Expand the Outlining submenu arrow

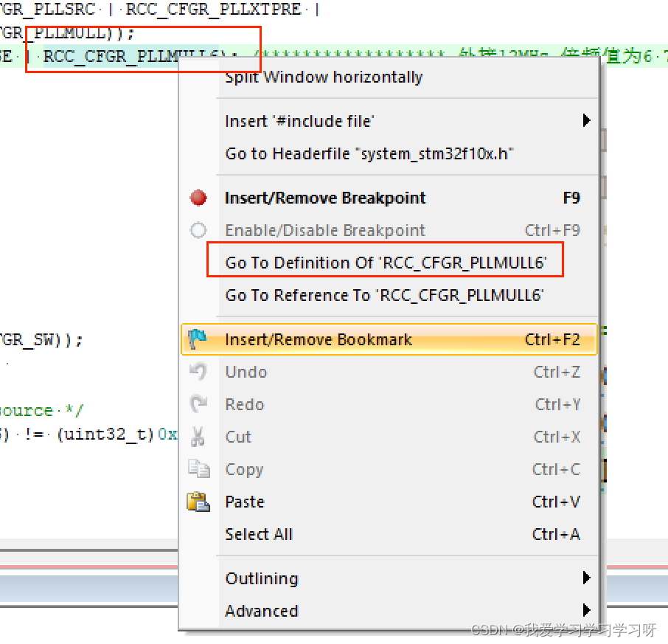[x=587, y=578]
